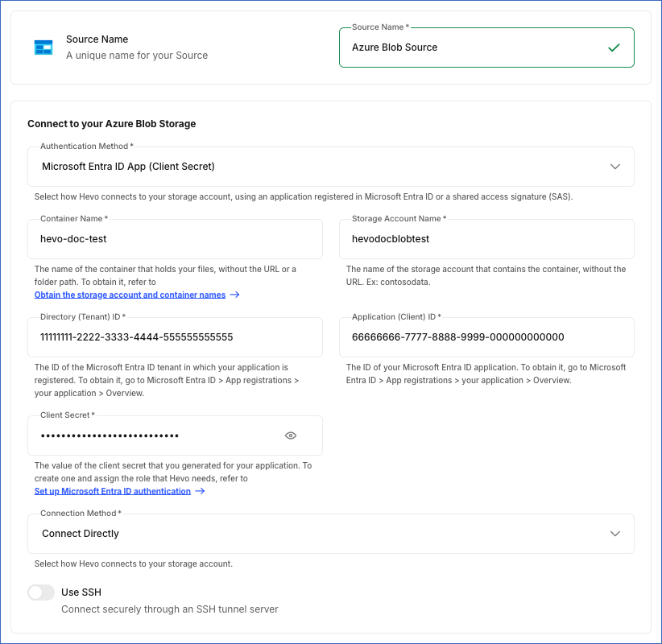Click the Authentication Method chevron arrow

pyautogui.click(x=615, y=167)
